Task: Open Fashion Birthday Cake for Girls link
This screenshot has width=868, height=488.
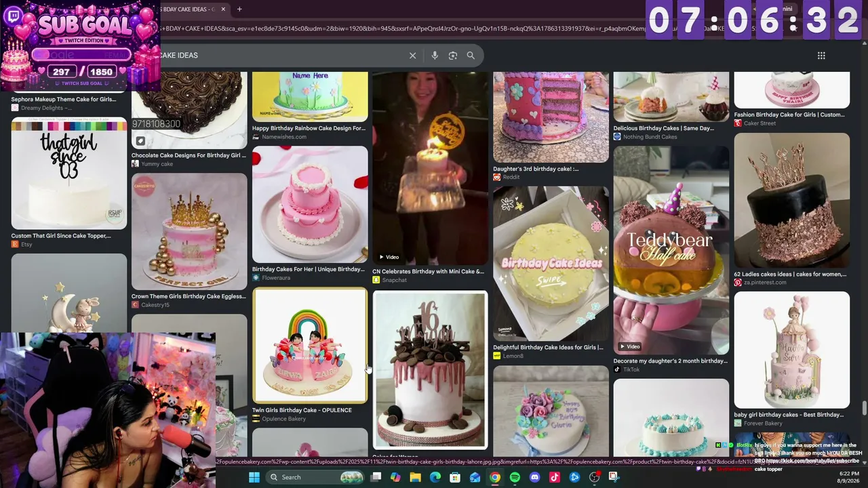Action: pos(789,115)
